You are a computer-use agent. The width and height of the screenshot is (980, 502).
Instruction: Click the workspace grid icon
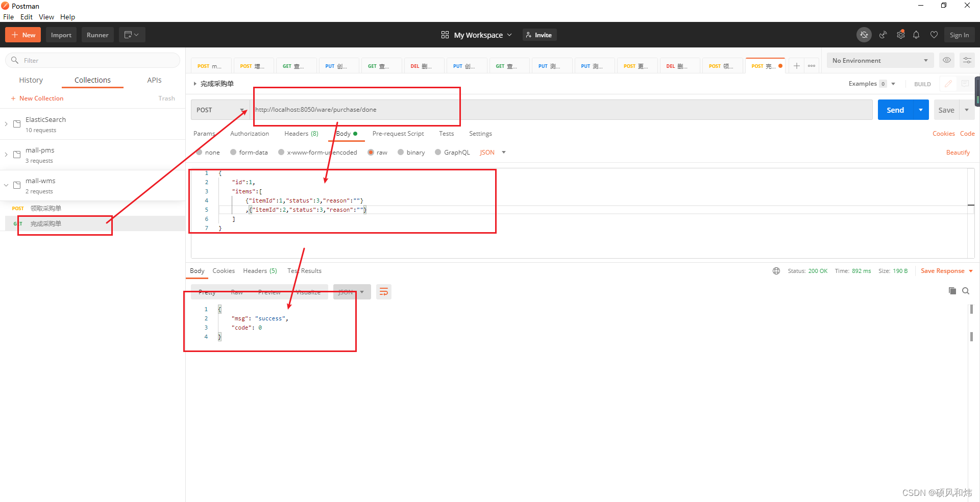[x=445, y=35]
